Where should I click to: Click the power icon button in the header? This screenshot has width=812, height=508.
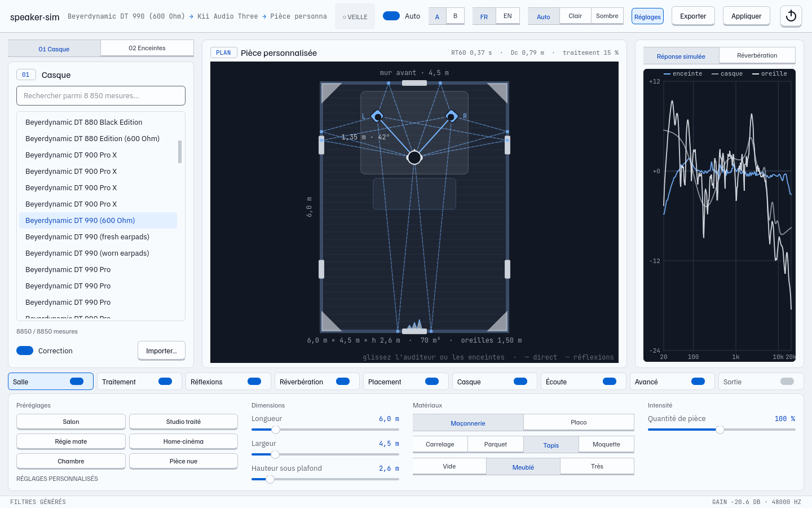(791, 16)
